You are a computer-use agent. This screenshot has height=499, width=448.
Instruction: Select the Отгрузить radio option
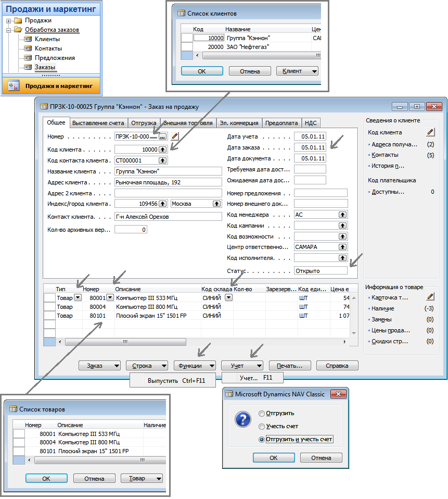pyautogui.click(x=262, y=414)
